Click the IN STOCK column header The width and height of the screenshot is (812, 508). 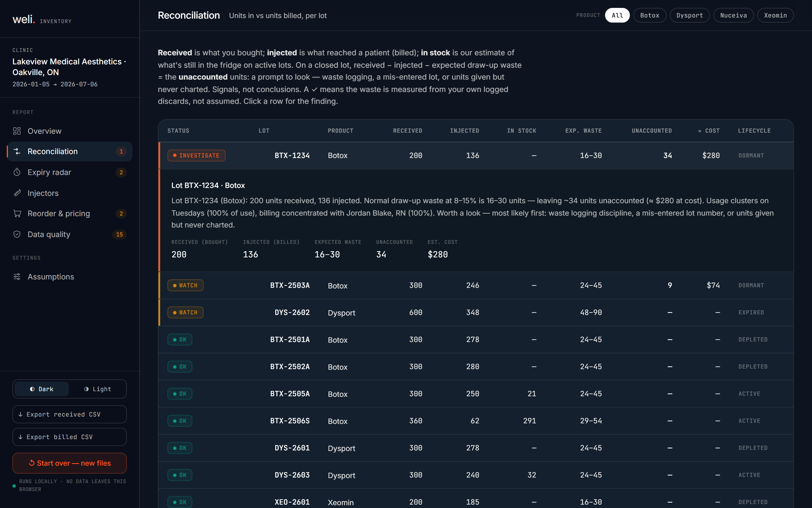521,131
